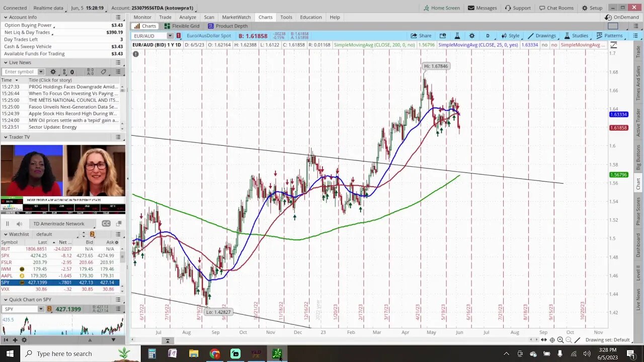Switch to the Tools tab
Viewport: 644px width, 362px height.
pos(286,17)
